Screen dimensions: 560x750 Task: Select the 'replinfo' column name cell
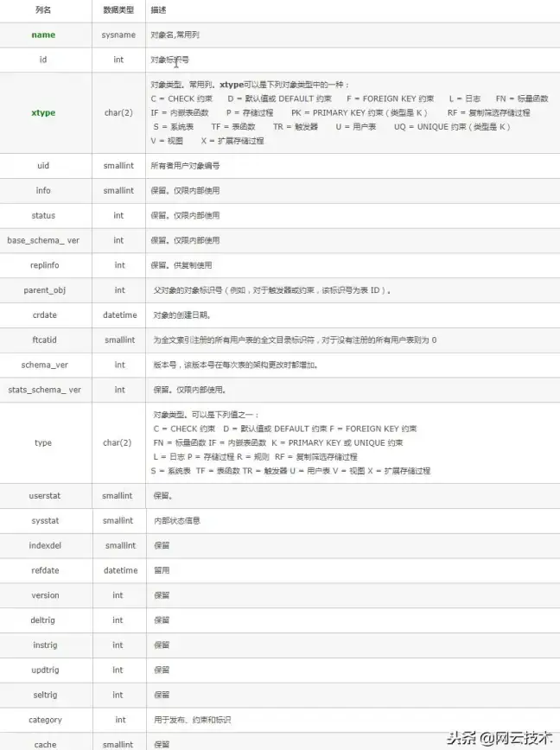(44, 265)
